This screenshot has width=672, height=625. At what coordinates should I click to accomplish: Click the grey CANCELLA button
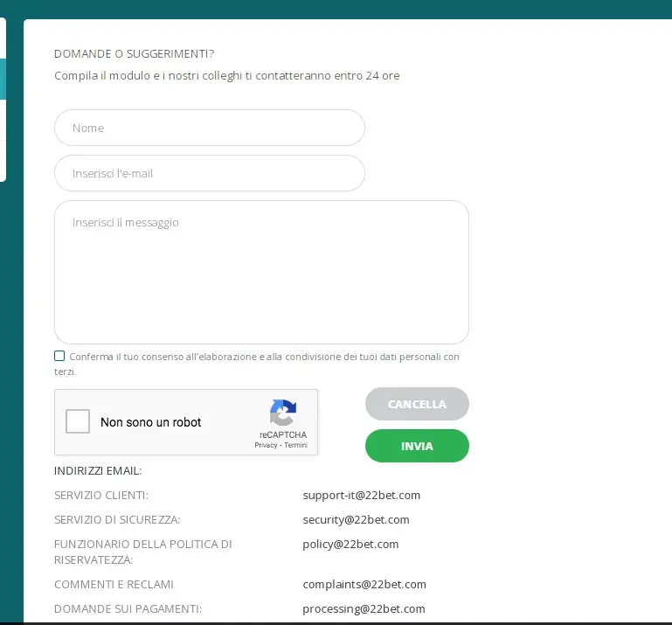pyautogui.click(x=417, y=404)
